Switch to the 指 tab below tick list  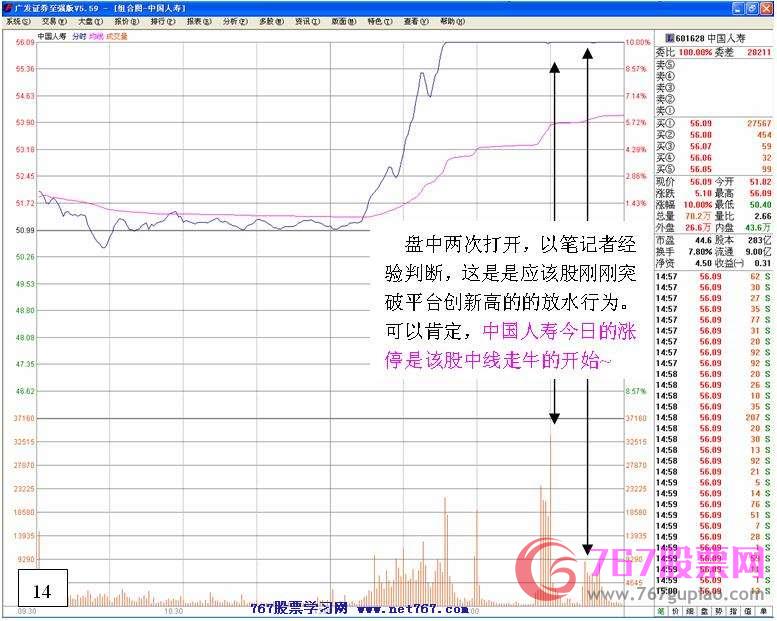point(733,611)
